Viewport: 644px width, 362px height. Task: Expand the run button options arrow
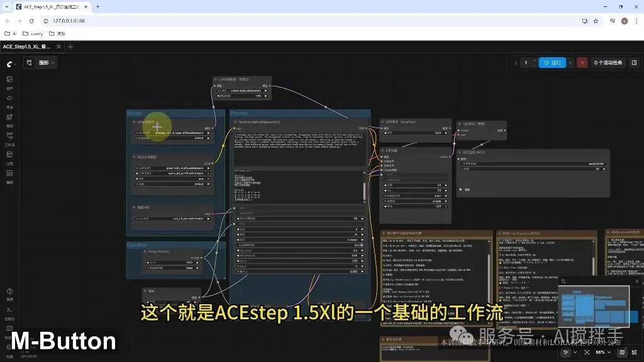pyautogui.click(x=570, y=63)
